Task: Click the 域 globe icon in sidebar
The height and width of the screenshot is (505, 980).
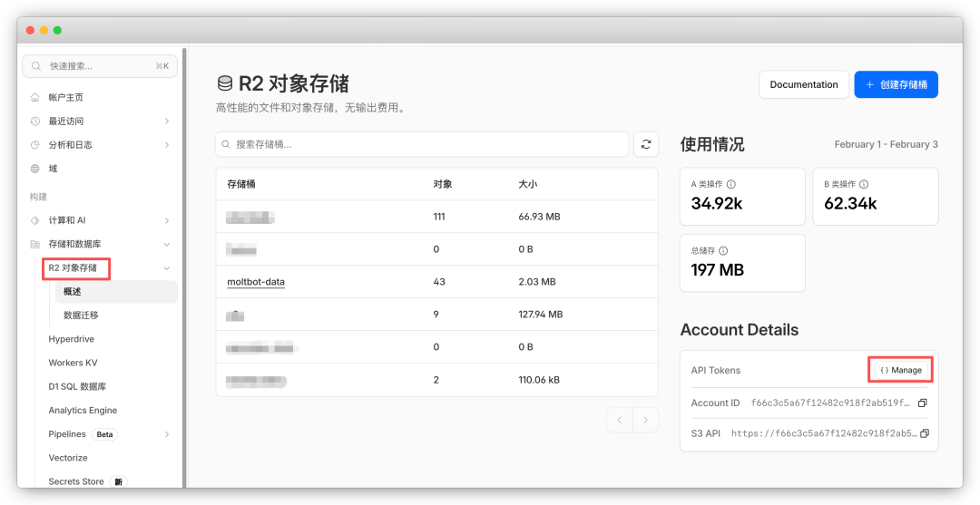Action: pos(34,169)
